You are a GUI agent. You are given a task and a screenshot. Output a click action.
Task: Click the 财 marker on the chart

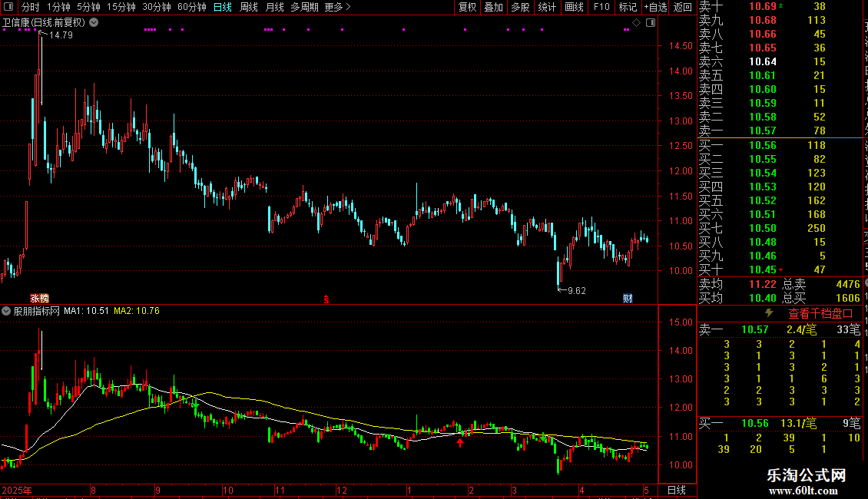pyautogui.click(x=628, y=298)
